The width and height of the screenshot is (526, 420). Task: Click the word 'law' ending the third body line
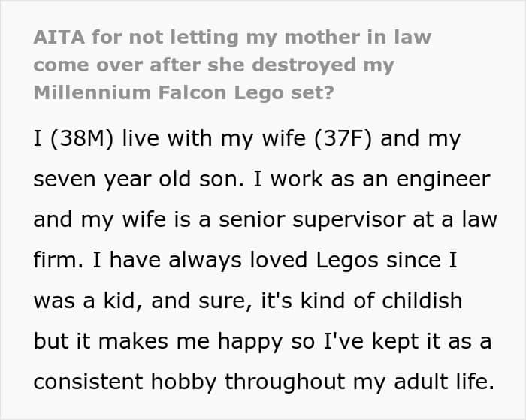(x=479, y=220)
